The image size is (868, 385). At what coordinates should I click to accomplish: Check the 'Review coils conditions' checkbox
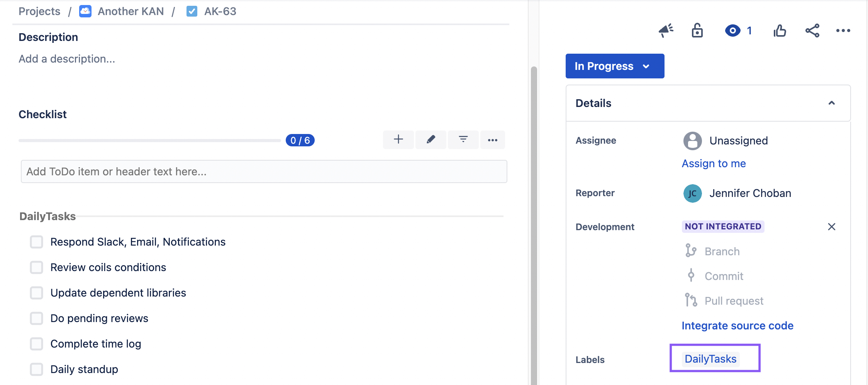click(x=37, y=268)
